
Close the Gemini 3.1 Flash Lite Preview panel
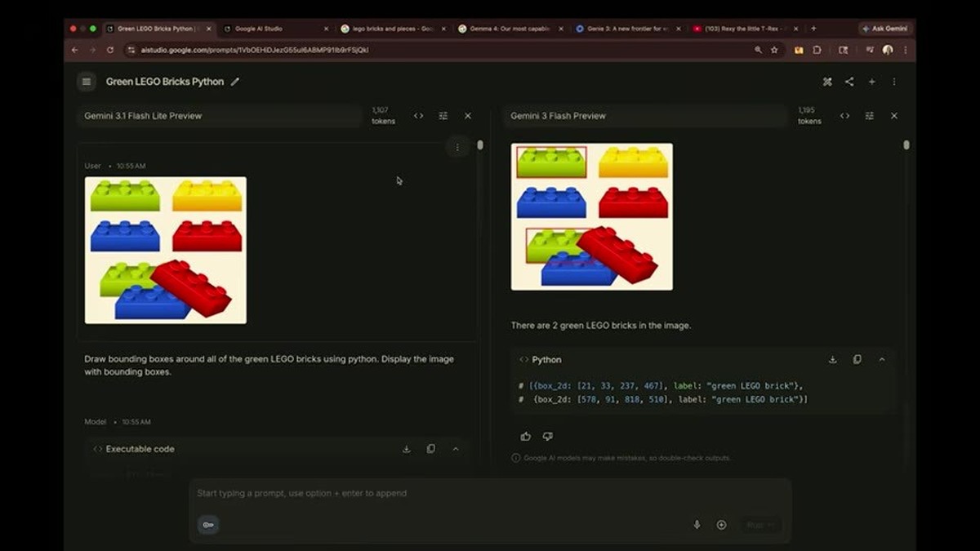click(x=468, y=116)
